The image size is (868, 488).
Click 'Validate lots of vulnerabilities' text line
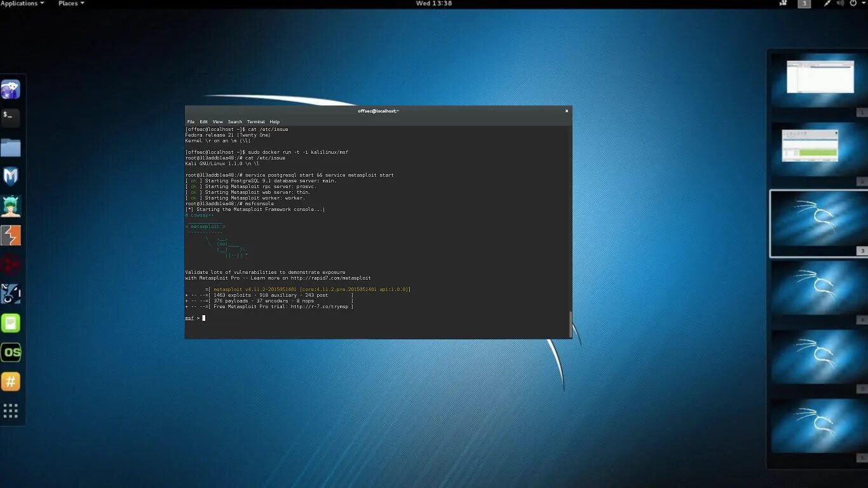(265, 272)
